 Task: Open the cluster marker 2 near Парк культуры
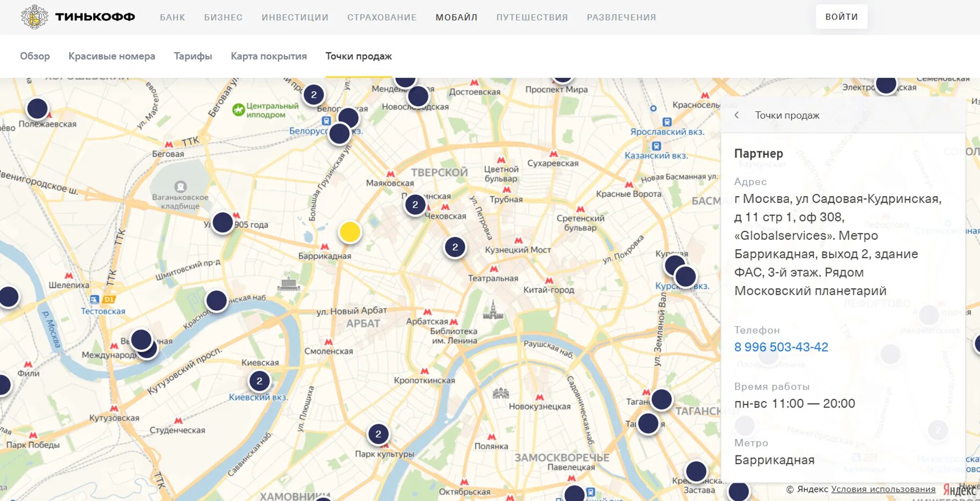(x=378, y=434)
